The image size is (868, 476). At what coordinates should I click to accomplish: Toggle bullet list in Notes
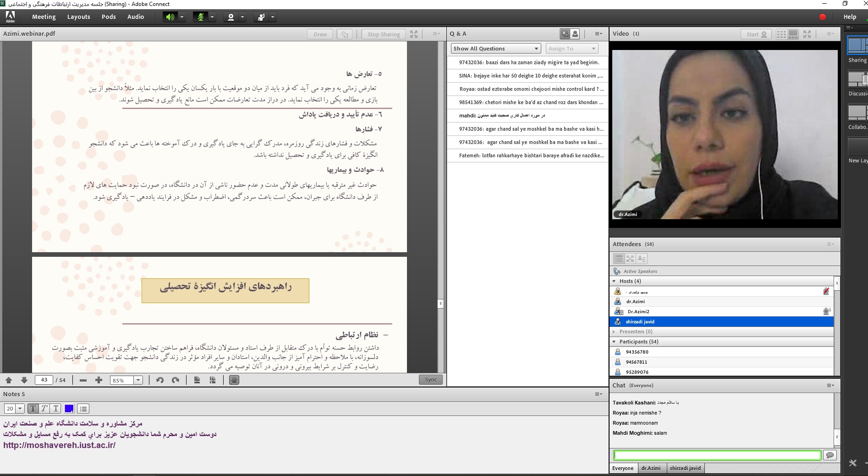click(83, 409)
